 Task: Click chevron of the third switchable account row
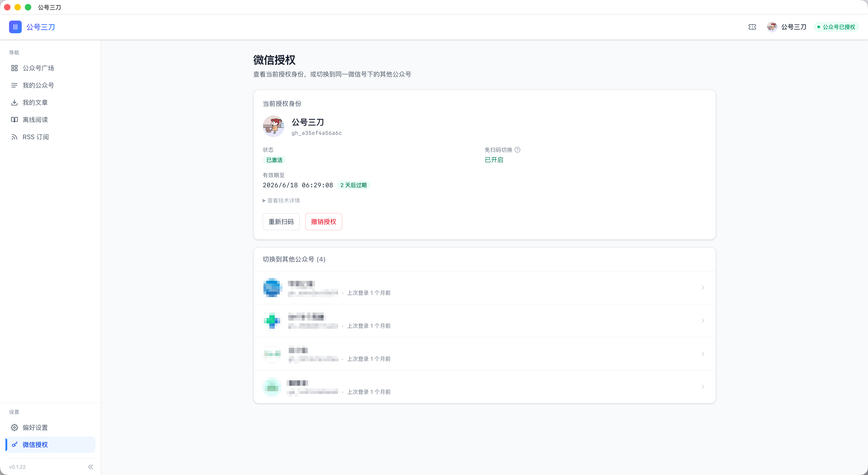point(703,354)
